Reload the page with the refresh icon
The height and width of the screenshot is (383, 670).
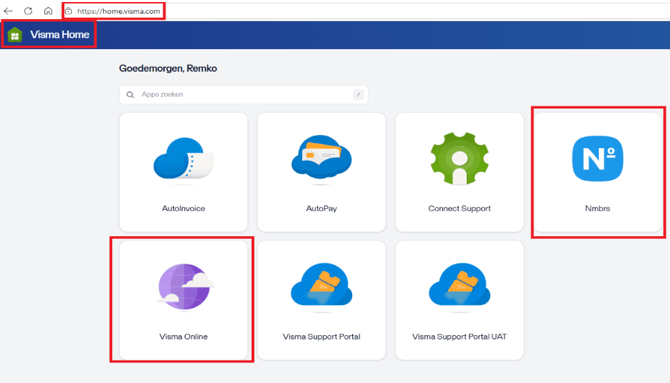click(x=28, y=11)
